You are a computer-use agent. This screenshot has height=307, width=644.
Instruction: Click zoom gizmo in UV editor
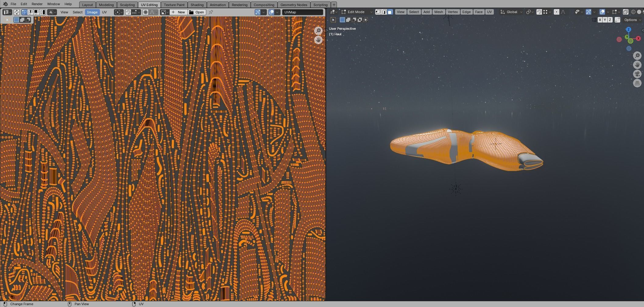318,31
